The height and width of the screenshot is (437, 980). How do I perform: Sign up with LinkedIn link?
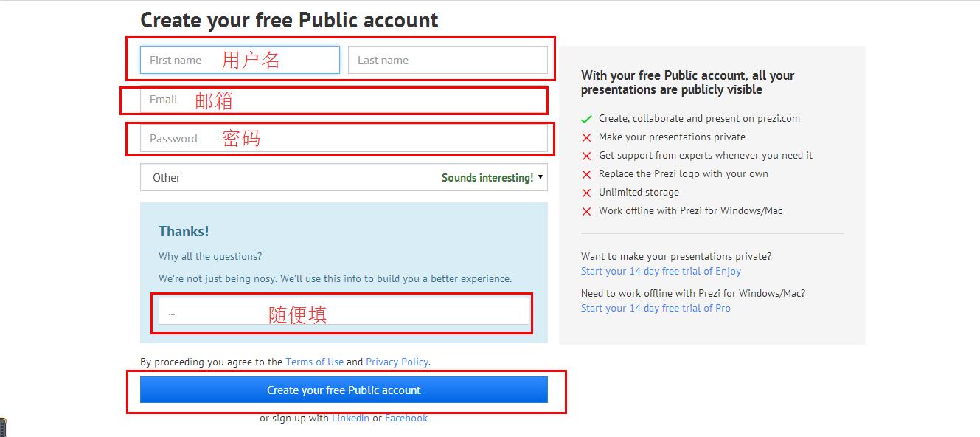click(x=350, y=418)
